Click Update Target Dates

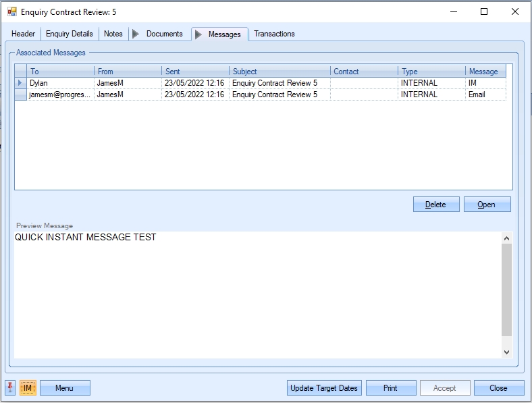(x=324, y=387)
